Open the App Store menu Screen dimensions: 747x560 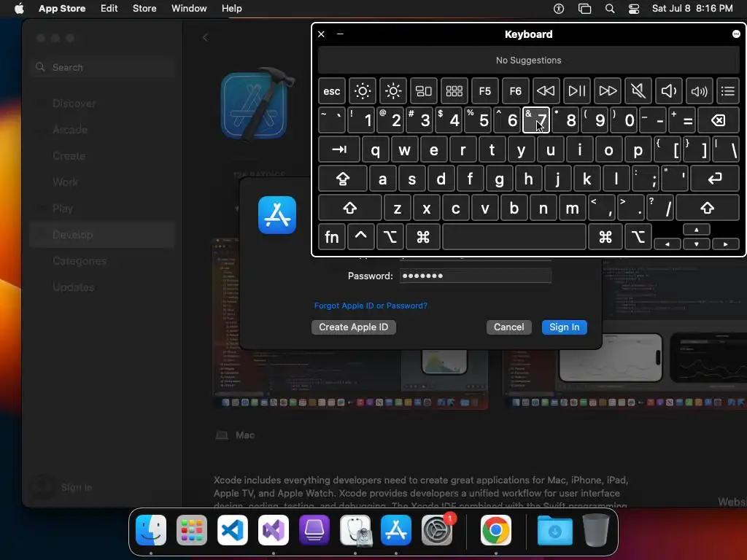pos(62,9)
